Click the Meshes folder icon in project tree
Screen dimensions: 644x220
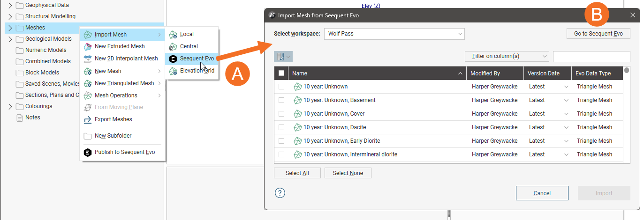coord(20,28)
